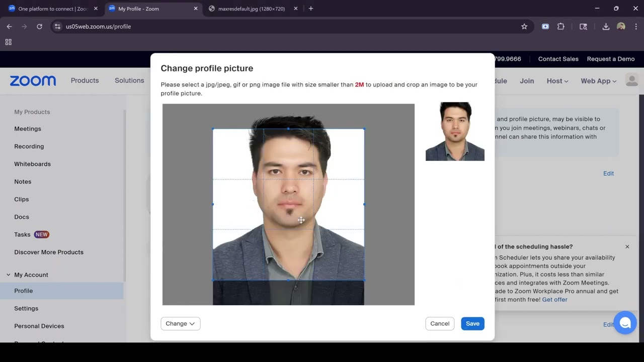644x362 pixels.
Task: Save the cropped profile picture
Action: (472, 324)
